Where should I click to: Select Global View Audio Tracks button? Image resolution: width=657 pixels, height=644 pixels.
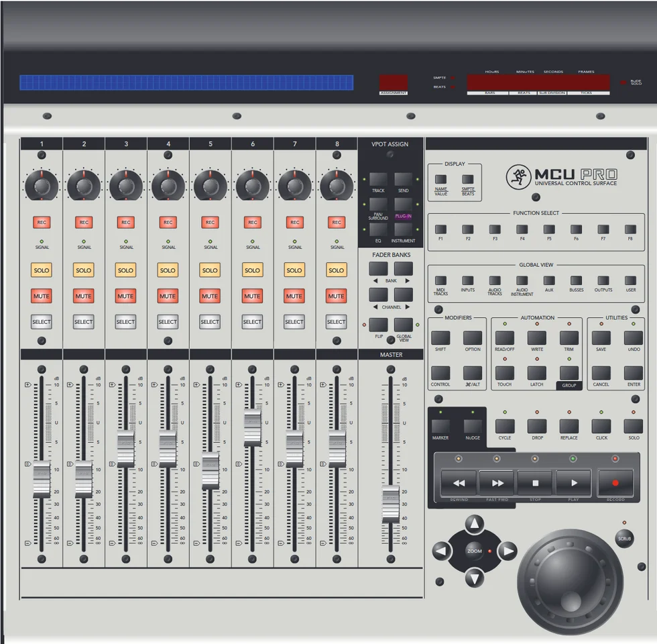495,280
